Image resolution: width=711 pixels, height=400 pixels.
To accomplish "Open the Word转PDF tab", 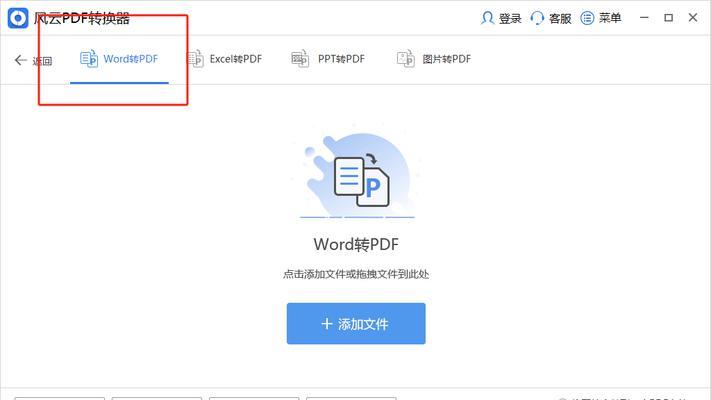I will 119,59.
